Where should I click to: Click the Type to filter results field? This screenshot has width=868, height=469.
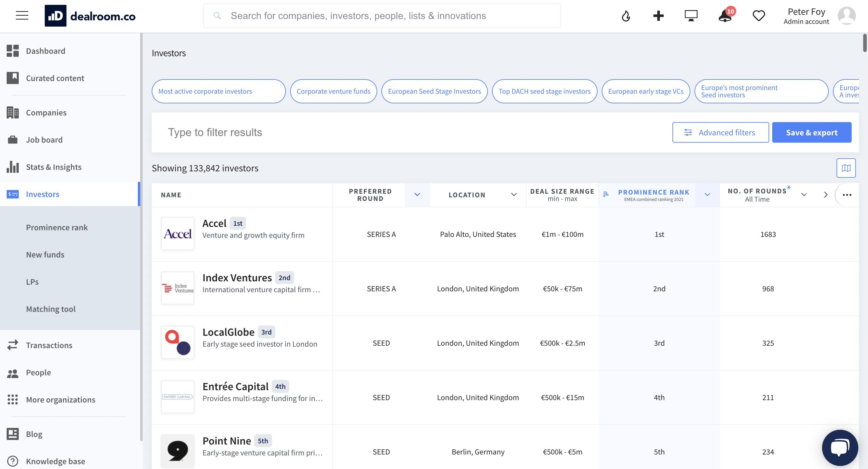click(x=215, y=132)
